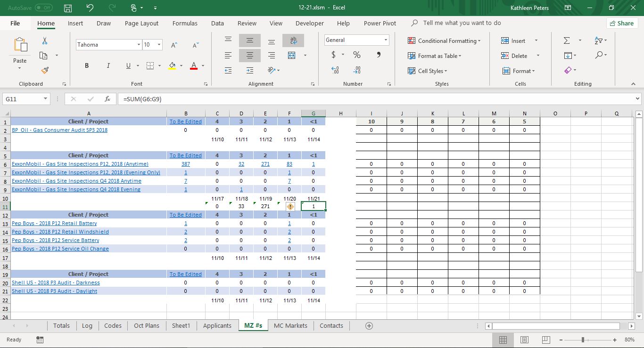Expand Conditional Formatting menu

[444, 41]
